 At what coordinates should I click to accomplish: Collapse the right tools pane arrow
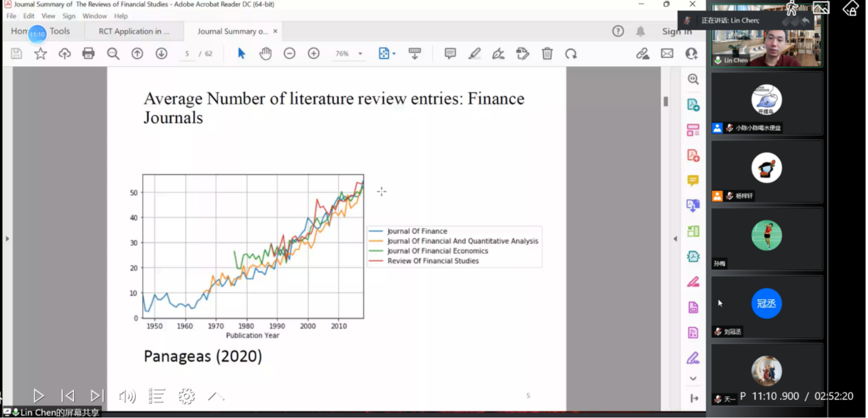[x=675, y=239]
